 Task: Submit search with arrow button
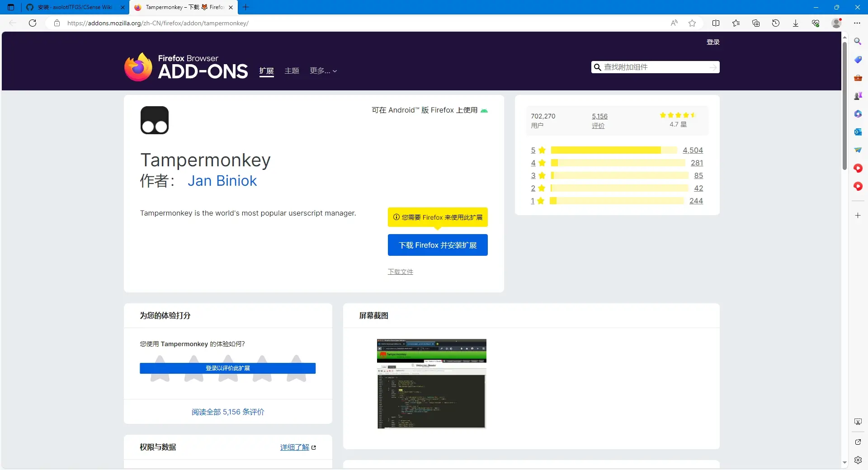[x=713, y=67]
